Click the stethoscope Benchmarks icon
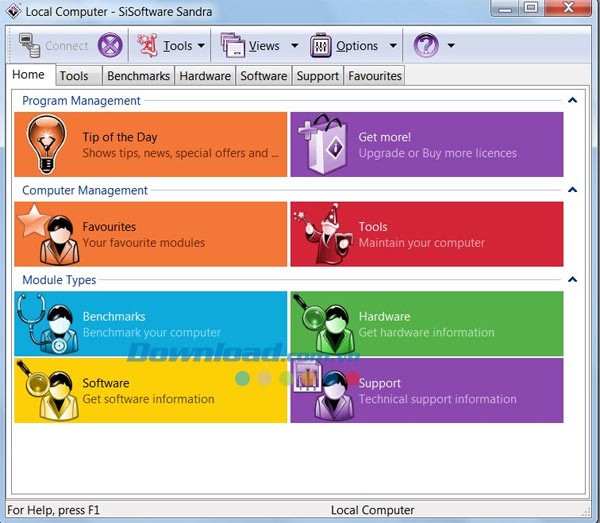600x523 pixels. 48,324
